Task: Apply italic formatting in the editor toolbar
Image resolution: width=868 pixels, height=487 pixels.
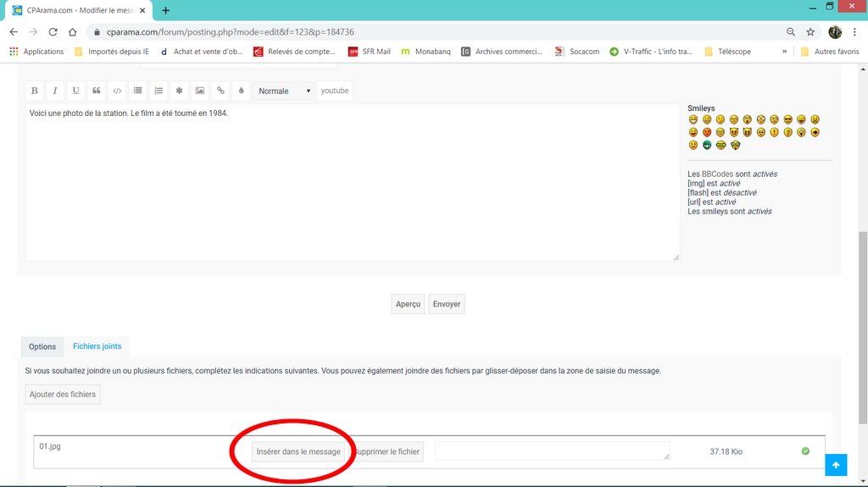Action: pos(55,91)
